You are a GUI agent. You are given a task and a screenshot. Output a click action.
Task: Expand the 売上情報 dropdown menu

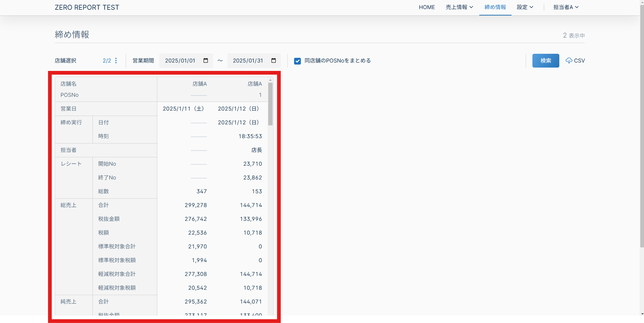[x=459, y=7]
